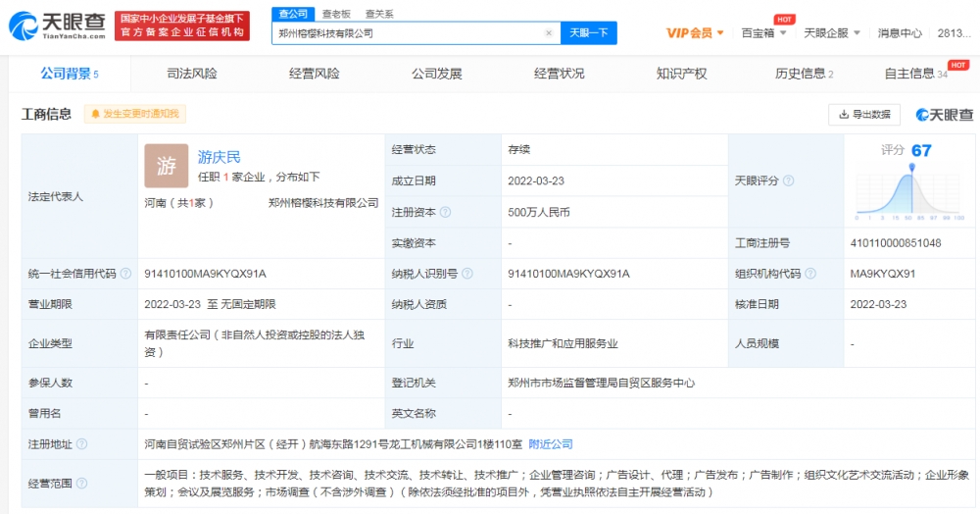Select the 经营状况 tab
980x514 pixels.
pos(559,74)
